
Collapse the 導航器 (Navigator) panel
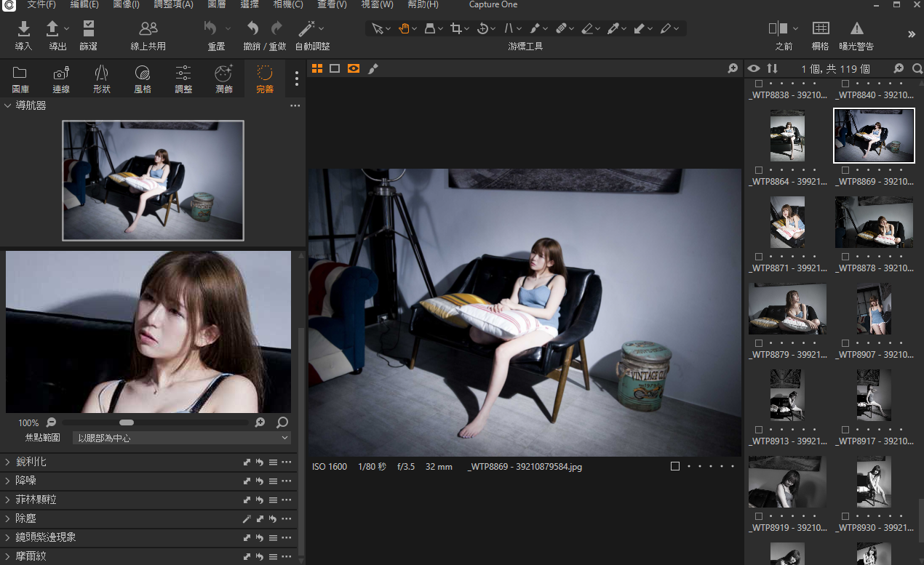pyautogui.click(x=8, y=105)
